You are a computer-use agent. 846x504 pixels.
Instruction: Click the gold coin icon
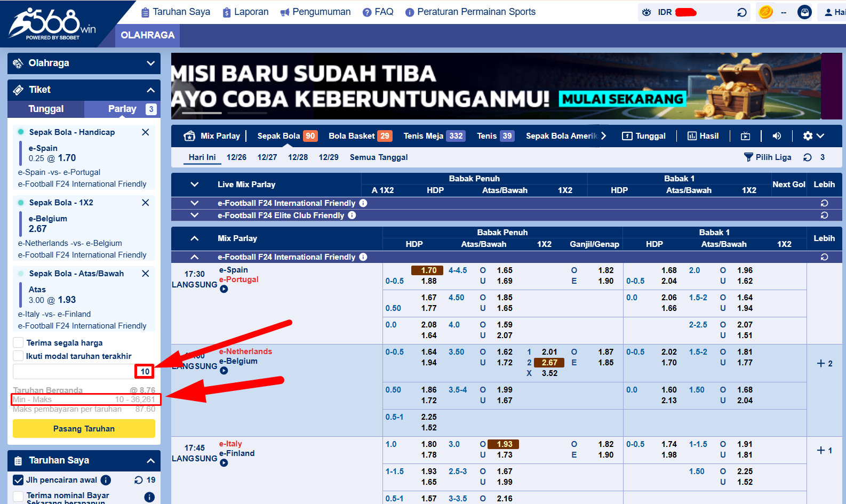[x=765, y=12]
